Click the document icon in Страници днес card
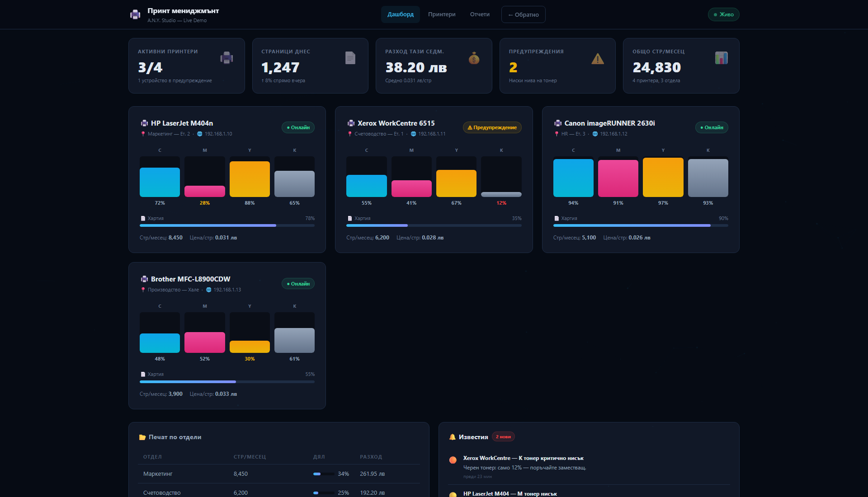 tap(350, 58)
